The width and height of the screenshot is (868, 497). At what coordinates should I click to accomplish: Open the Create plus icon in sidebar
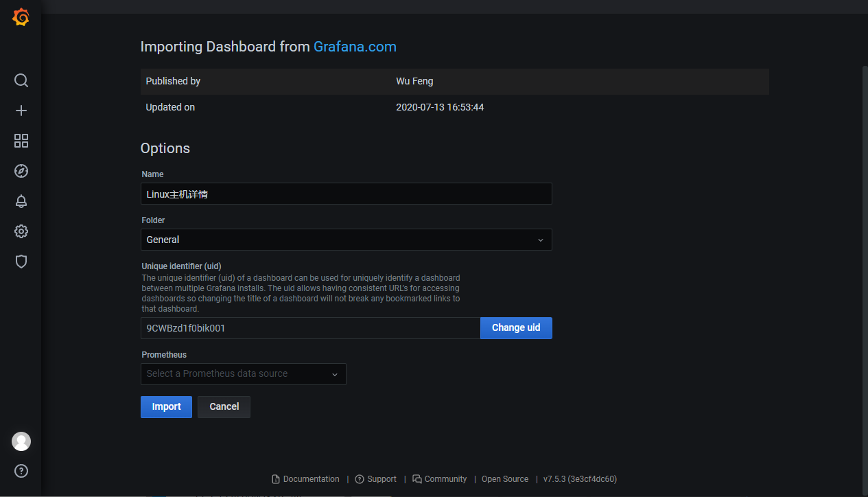click(x=21, y=111)
